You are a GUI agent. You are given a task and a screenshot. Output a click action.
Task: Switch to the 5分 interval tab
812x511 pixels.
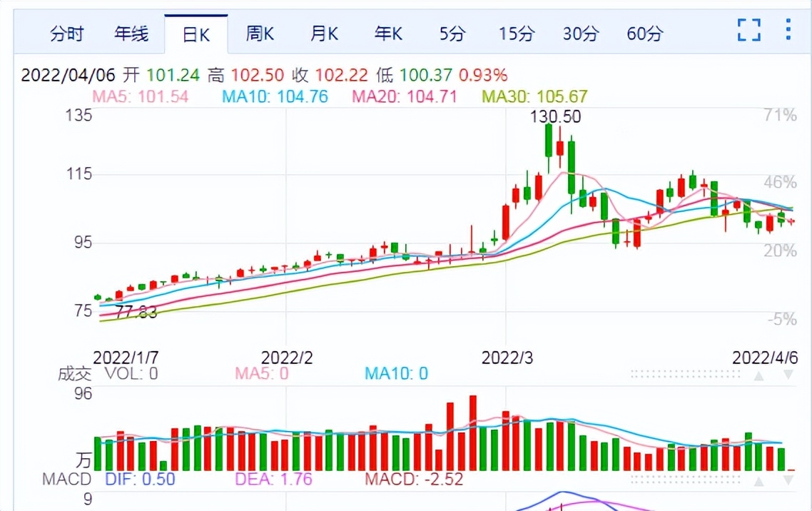point(452,34)
